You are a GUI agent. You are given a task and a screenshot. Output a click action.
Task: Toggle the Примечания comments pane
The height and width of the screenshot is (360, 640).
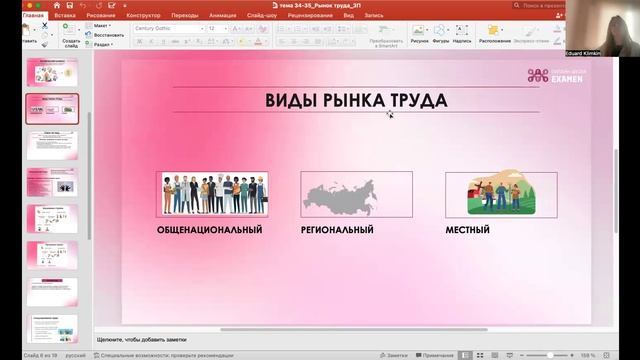click(434, 355)
